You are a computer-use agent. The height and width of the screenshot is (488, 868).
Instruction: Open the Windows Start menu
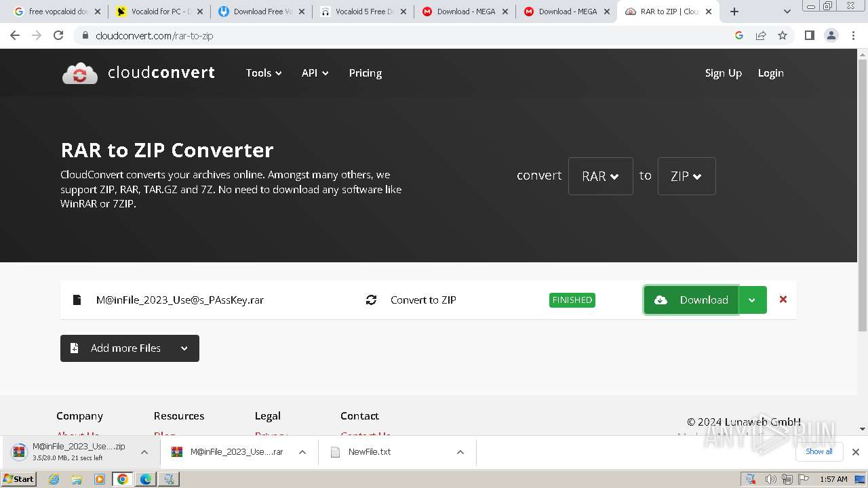[x=19, y=479]
